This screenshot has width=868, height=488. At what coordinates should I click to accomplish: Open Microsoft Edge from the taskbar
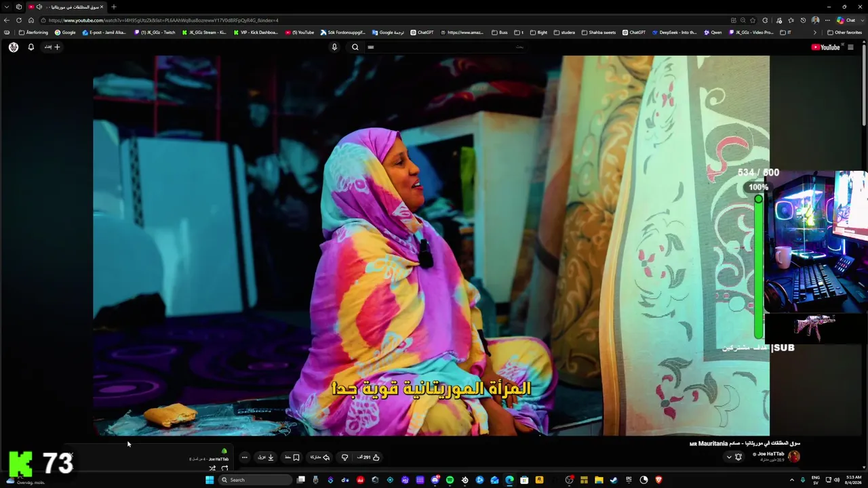(509, 480)
